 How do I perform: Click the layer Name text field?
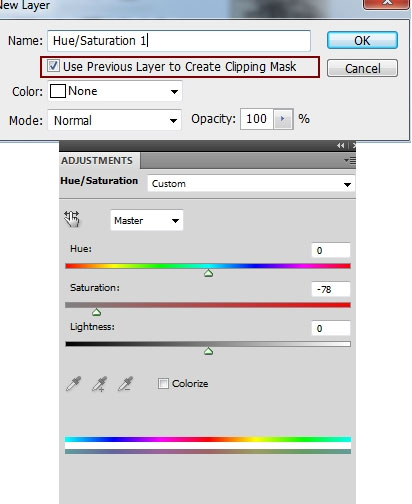(179, 41)
